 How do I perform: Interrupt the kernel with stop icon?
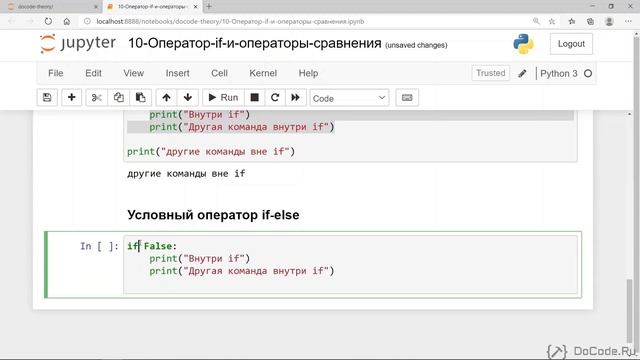click(254, 98)
